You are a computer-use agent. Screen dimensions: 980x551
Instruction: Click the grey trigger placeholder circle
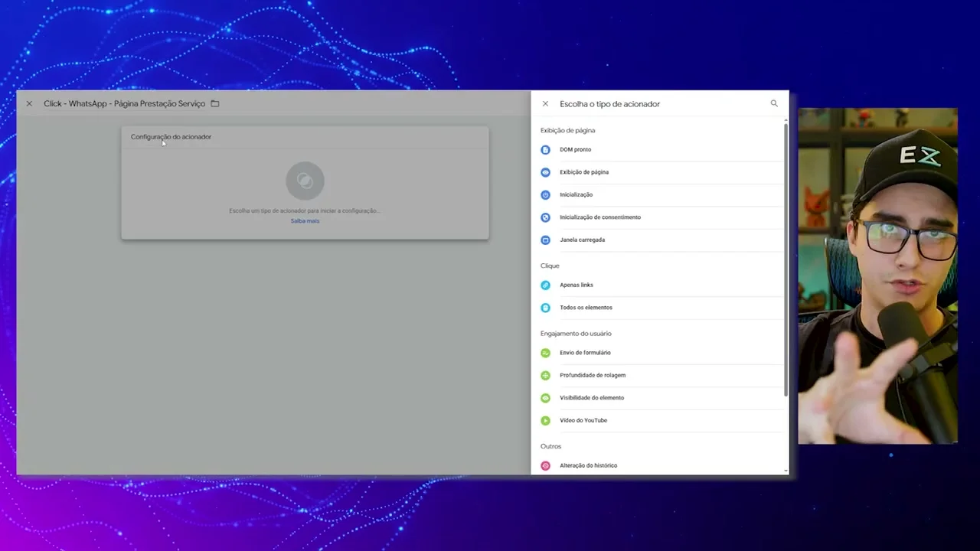[305, 181]
